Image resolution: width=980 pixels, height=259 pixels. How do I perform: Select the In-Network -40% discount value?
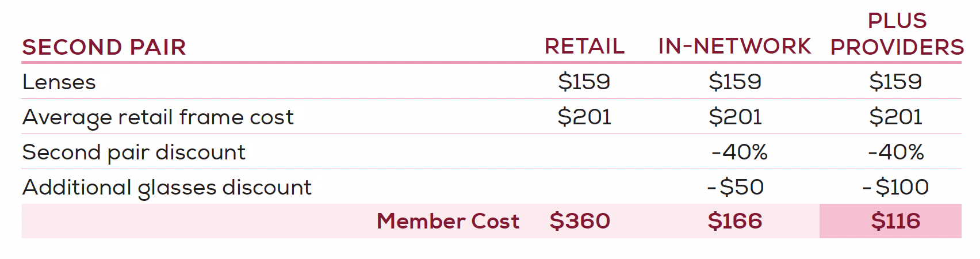740,152
